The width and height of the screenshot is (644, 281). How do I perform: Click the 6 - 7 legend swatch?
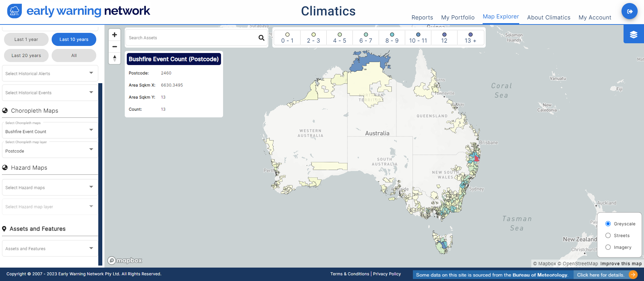[x=366, y=35]
